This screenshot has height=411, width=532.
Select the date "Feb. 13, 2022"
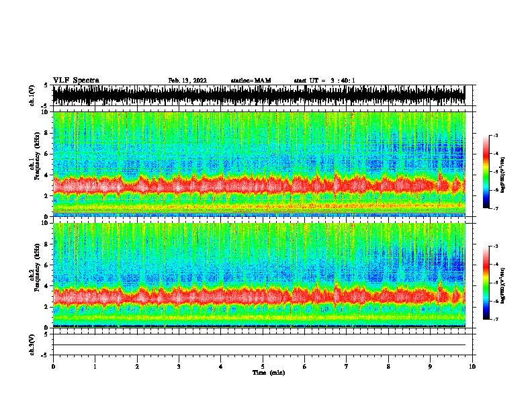click(x=187, y=81)
